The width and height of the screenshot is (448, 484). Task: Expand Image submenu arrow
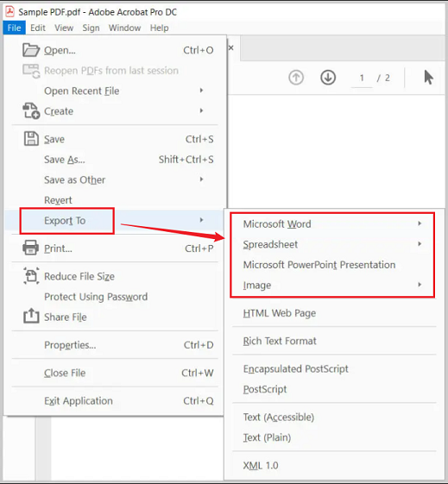420,285
